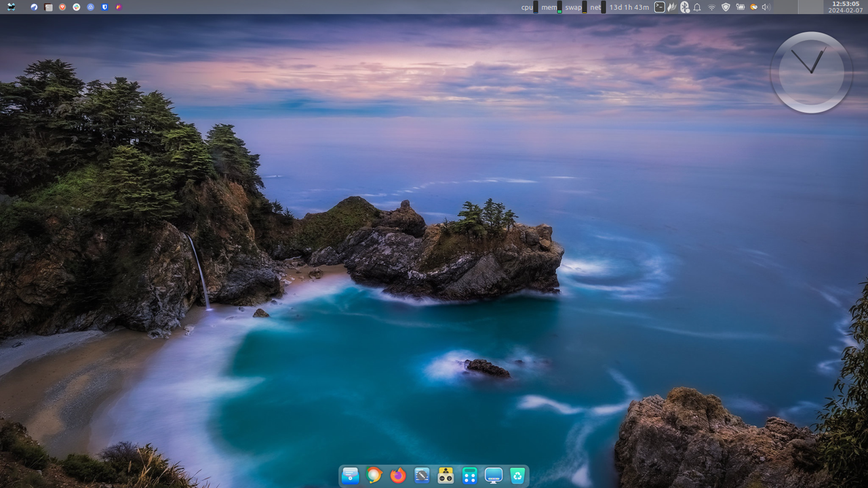This screenshot has width=868, height=488.
Task: Click the swap usage monitor
Action: 576,7
